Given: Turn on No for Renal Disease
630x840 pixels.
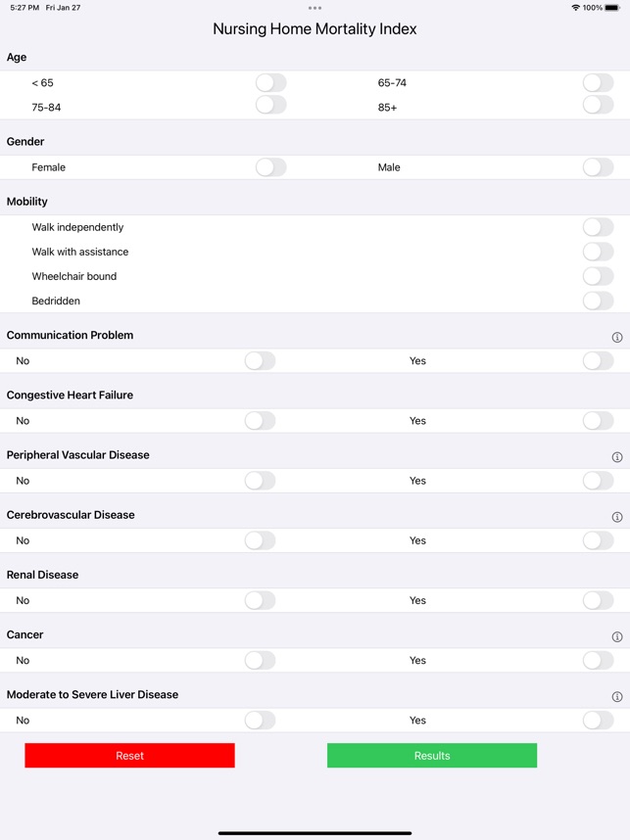Looking at the screenshot, I should [259, 600].
